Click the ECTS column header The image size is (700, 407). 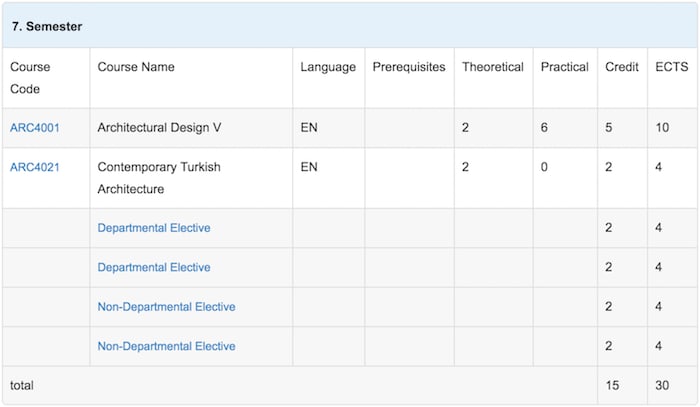pyautogui.click(x=672, y=67)
